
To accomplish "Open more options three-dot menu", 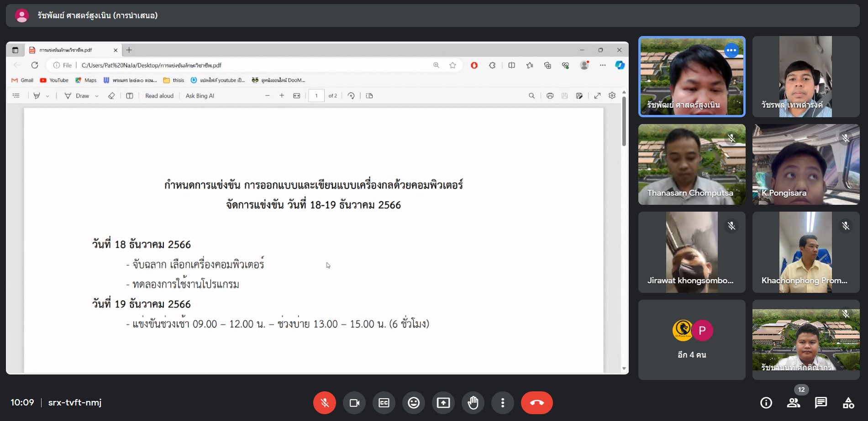I will click(x=503, y=403).
